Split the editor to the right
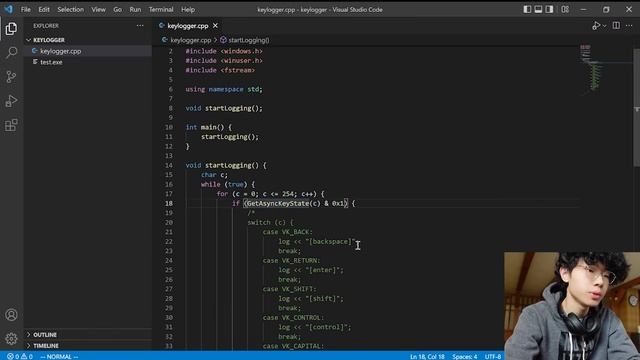 pos(616,26)
